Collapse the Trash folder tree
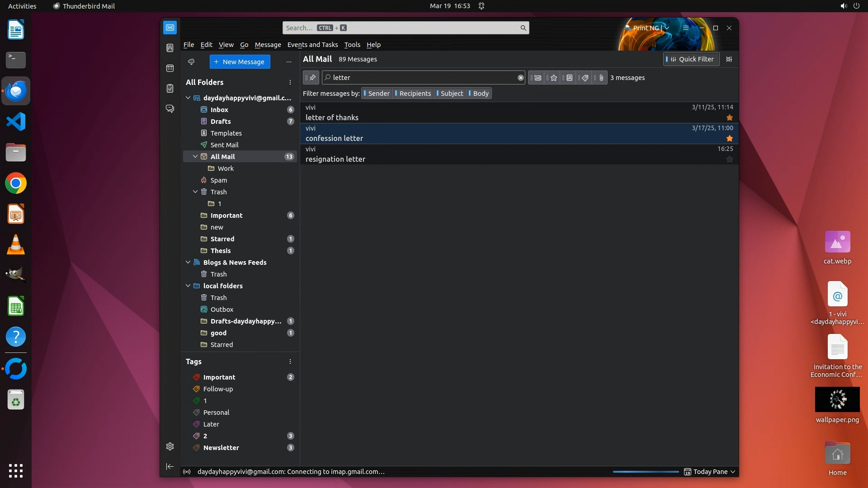868x488 pixels. tap(195, 192)
